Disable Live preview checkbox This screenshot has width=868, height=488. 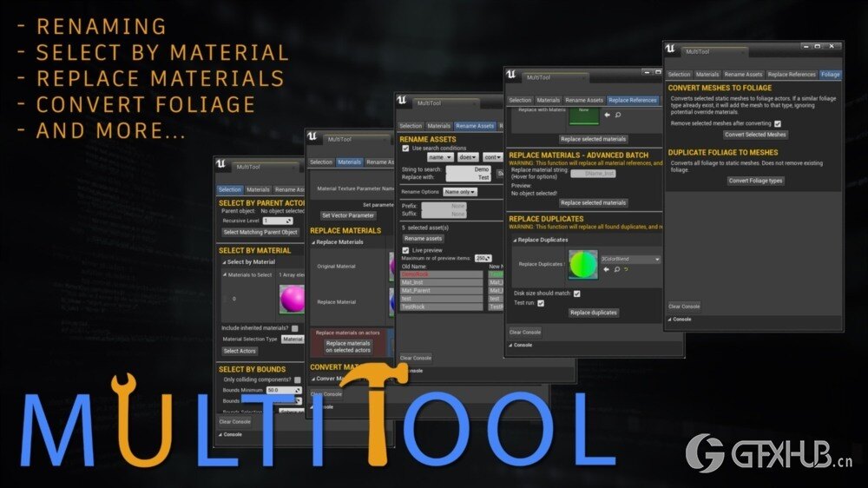coord(405,250)
